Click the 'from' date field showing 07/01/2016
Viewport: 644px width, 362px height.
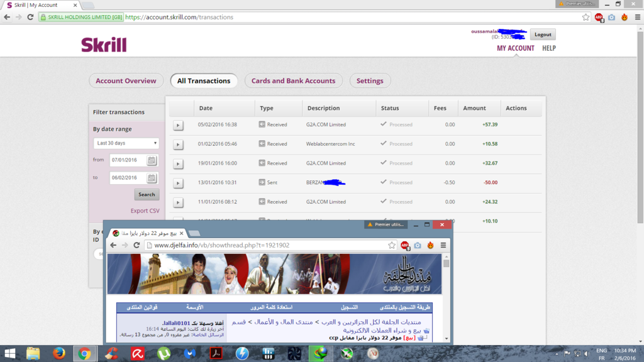point(128,160)
